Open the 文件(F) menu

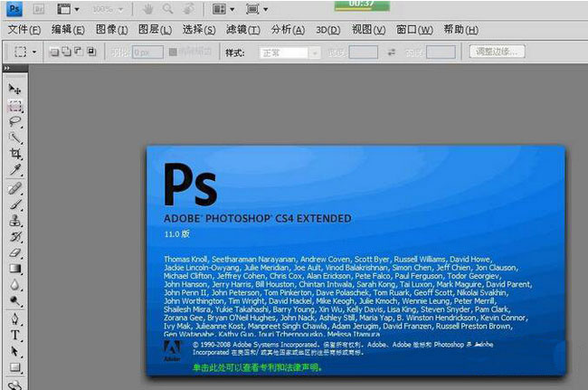click(24, 30)
